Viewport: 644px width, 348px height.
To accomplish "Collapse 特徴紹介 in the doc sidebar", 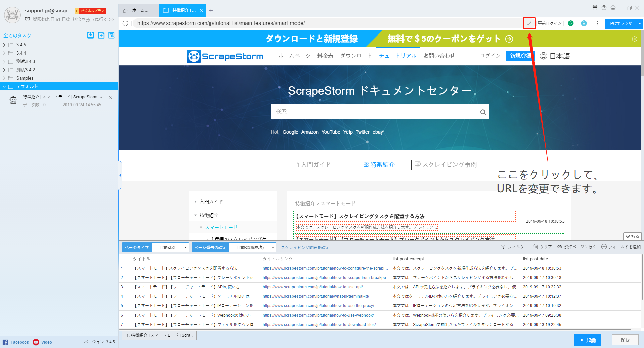I will point(196,215).
